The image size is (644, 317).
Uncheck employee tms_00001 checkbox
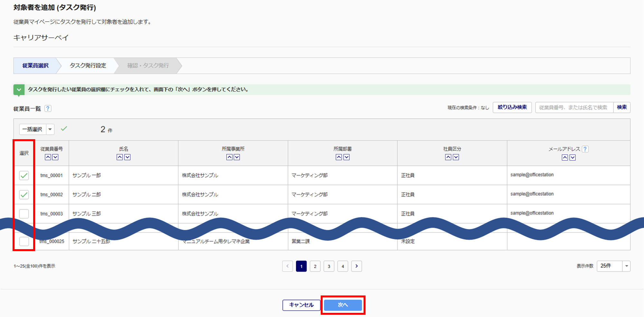[24, 176]
